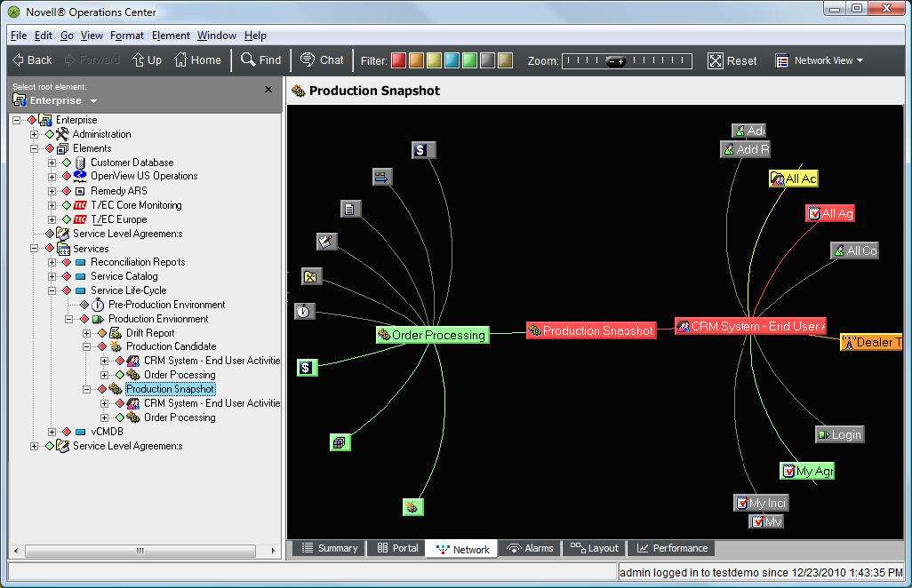
Task: Toggle the yellow minor filter
Action: 434,60
